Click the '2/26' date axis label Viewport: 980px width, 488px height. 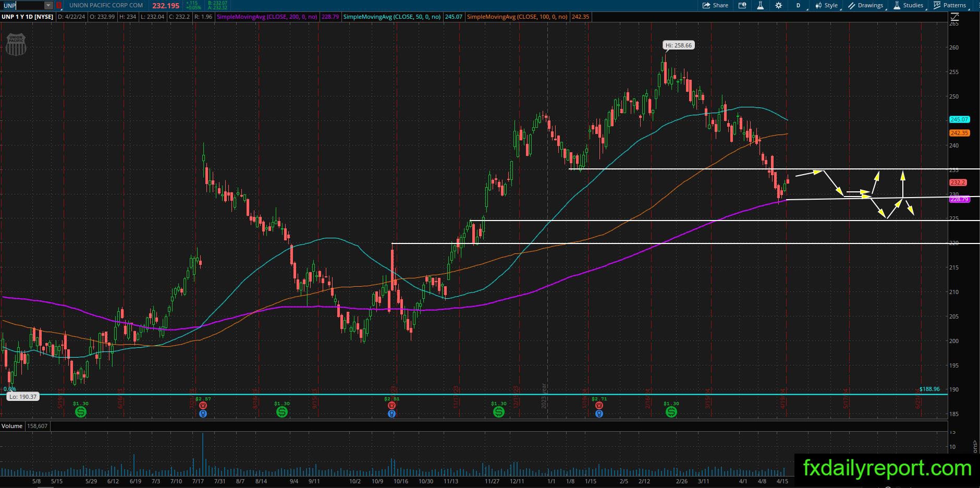point(681,481)
